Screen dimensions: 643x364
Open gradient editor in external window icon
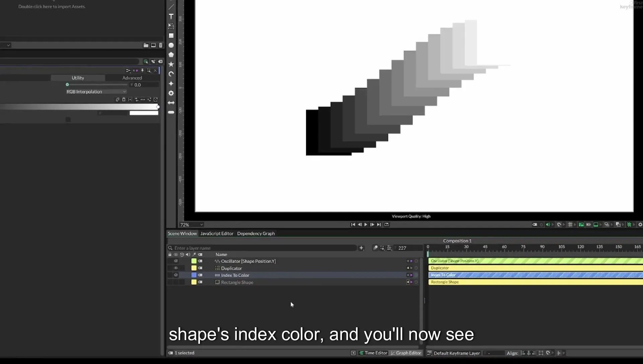(x=156, y=99)
